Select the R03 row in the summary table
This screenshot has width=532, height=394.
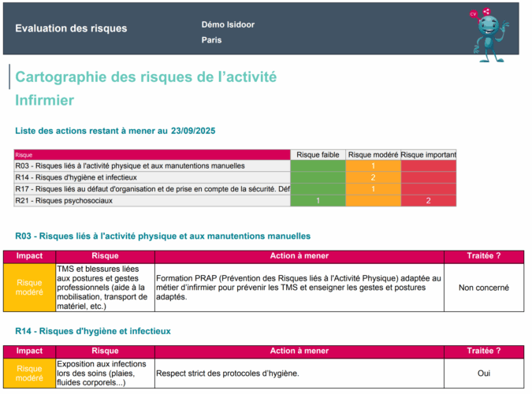pos(130,166)
